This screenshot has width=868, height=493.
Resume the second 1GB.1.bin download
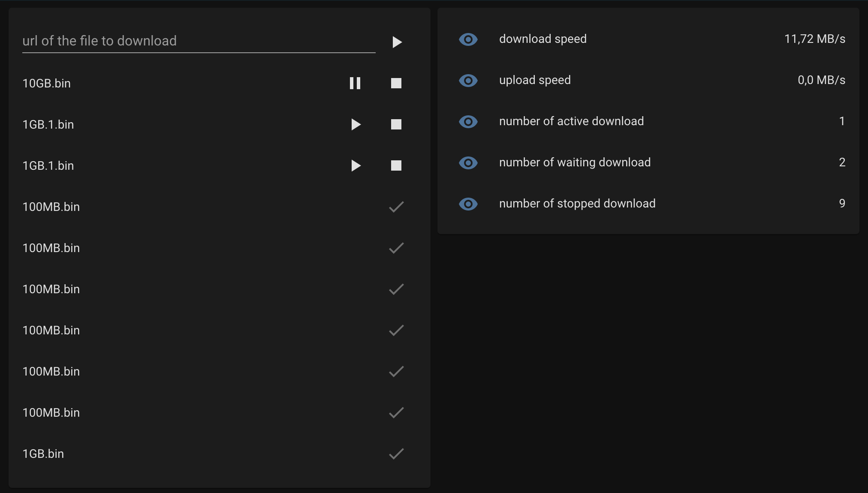356,165
